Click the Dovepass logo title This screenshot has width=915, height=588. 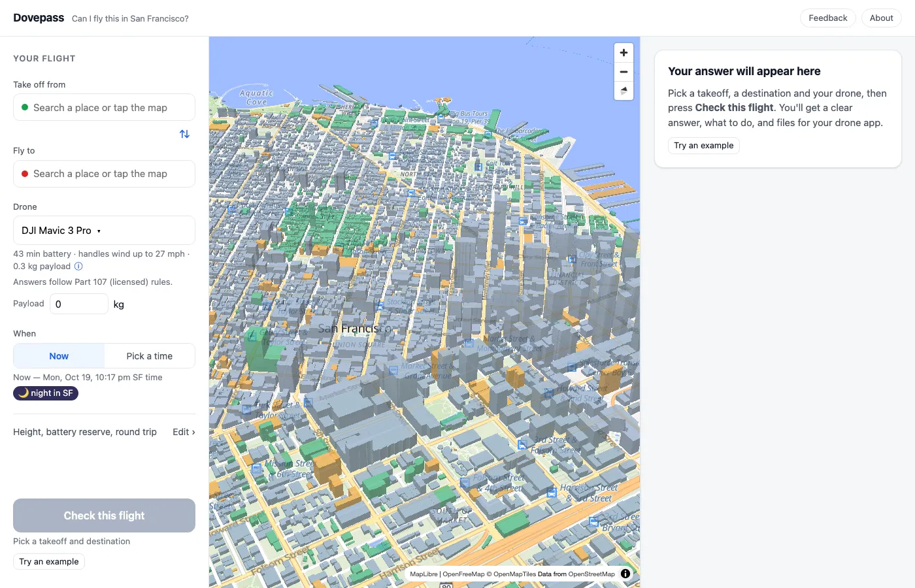click(39, 18)
